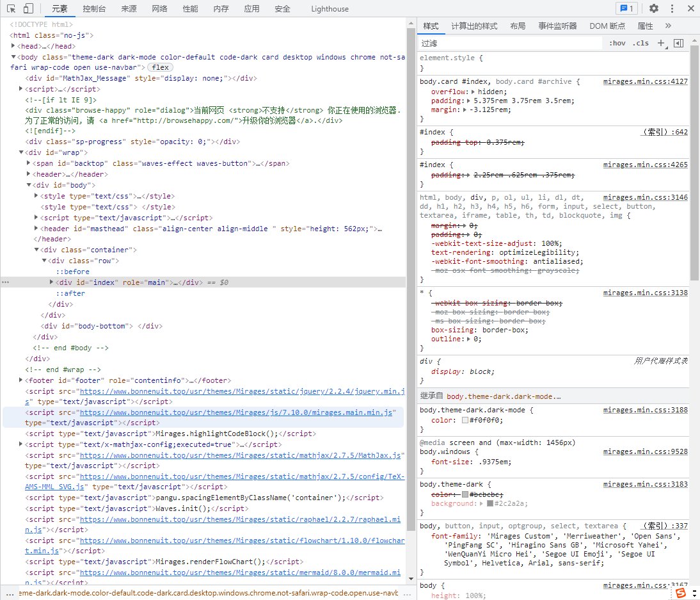
Task: Switch to the 控制台 tab
Action: (x=94, y=8)
